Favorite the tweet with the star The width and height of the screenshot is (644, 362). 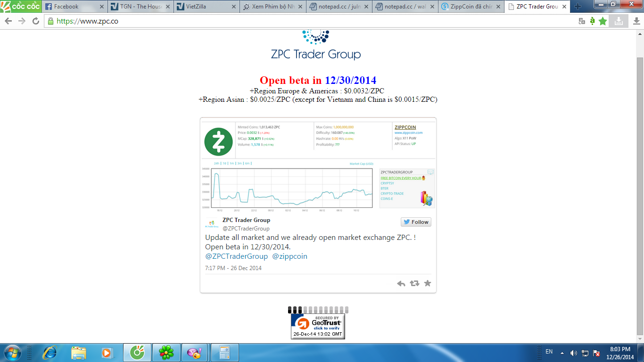click(428, 283)
